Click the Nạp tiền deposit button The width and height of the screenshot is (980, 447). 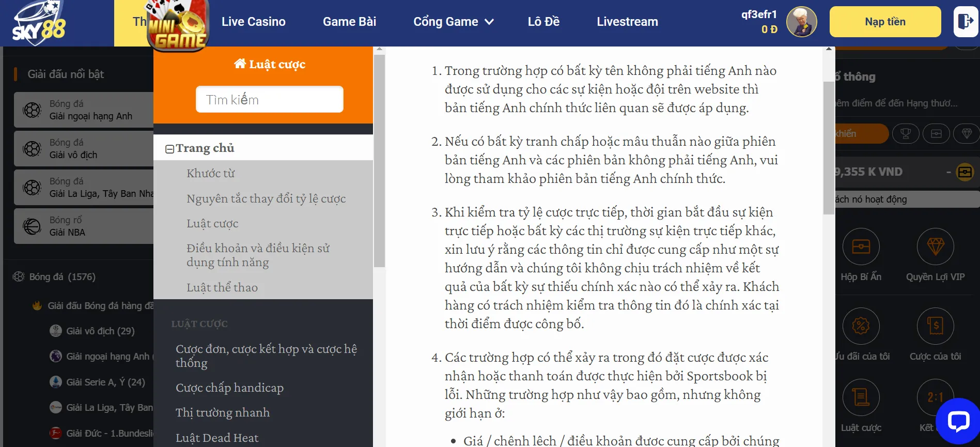(885, 22)
